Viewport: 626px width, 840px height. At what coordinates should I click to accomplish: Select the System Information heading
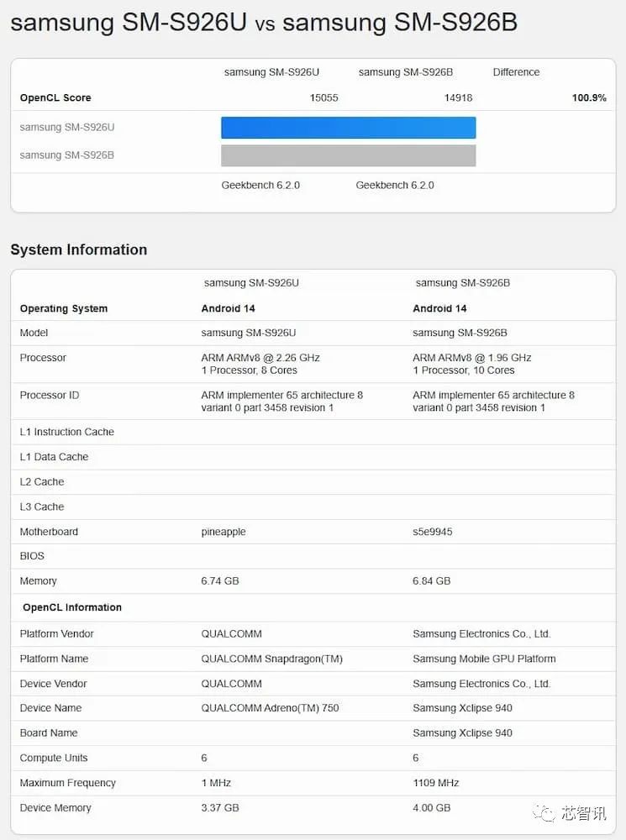tap(79, 249)
